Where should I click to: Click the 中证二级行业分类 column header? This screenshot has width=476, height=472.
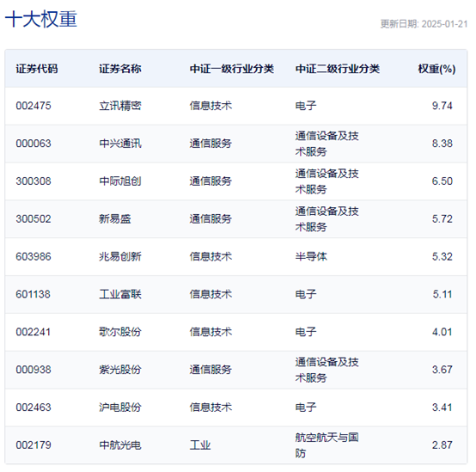pos(338,69)
